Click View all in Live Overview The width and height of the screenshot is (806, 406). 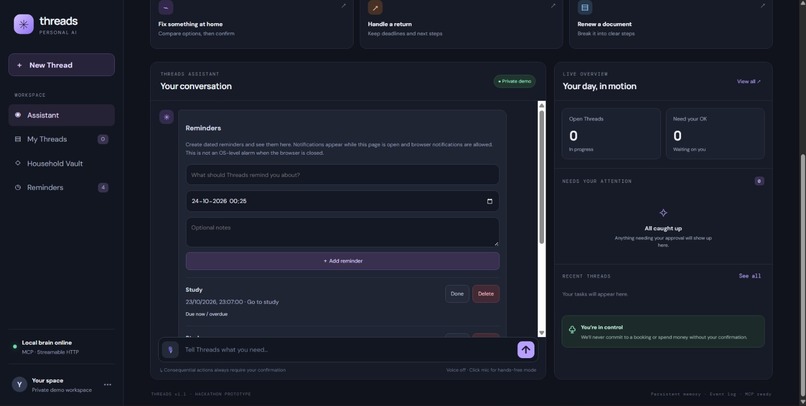748,81
